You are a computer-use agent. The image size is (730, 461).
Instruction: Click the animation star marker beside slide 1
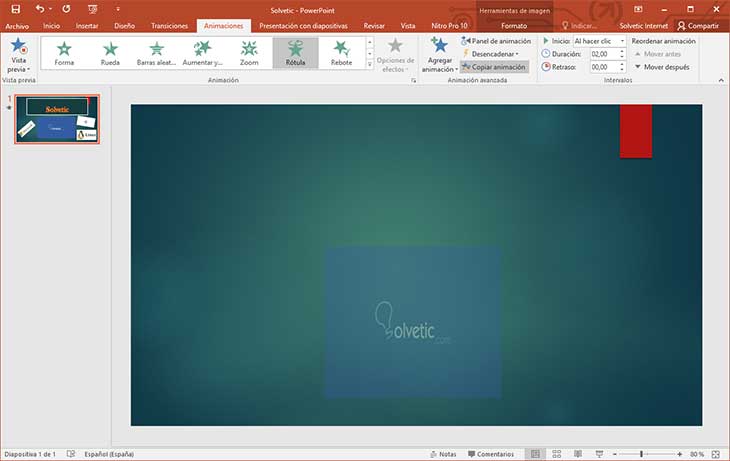point(8,108)
